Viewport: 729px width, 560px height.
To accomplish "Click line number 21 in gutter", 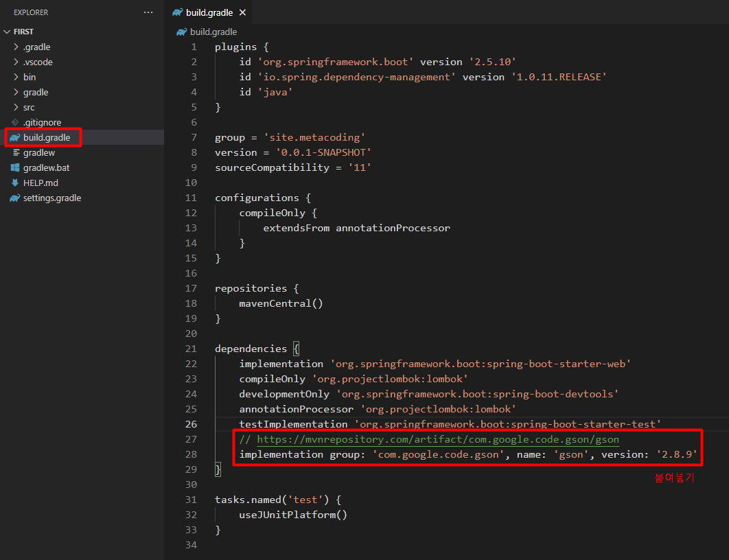I will click(191, 349).
